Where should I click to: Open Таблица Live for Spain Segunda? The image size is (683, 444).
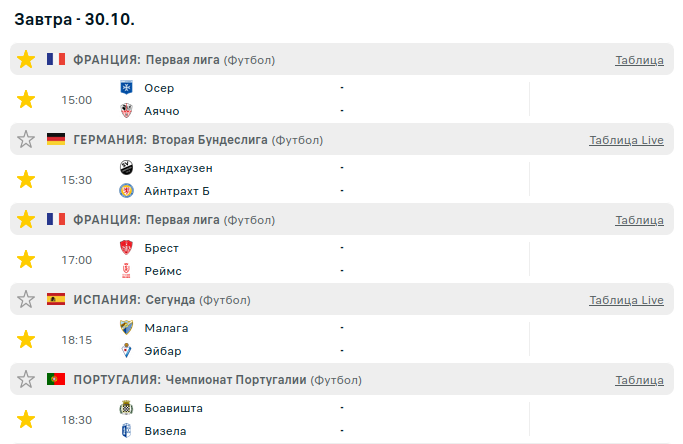[x=626, y=300]
